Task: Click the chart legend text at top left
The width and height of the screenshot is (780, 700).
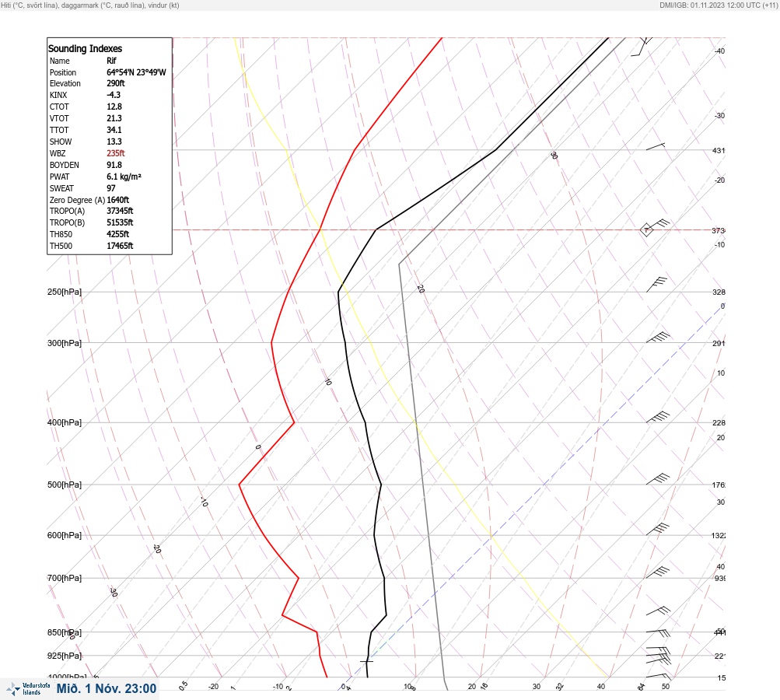Action: pos(90,5)
